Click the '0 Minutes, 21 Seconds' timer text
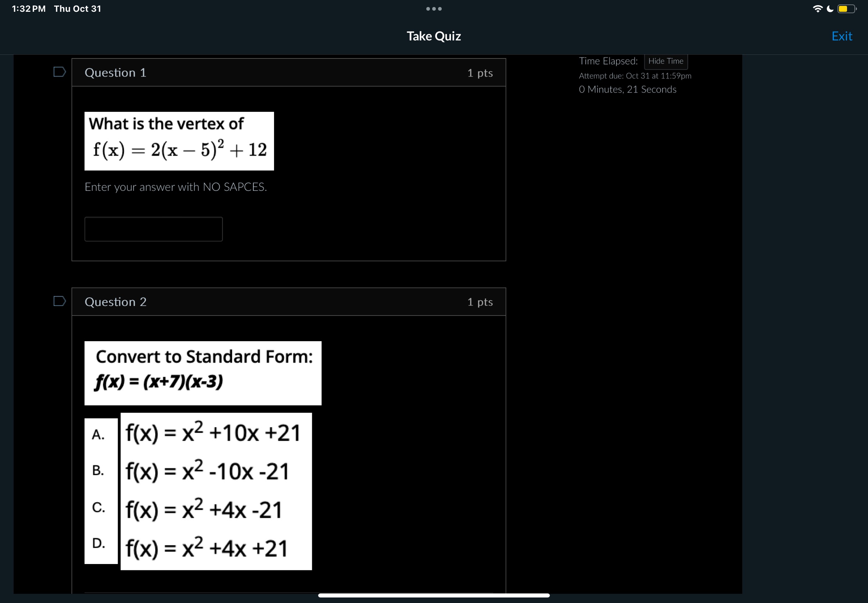The height and width of the screenshot is (603, 868). (628, 89)
